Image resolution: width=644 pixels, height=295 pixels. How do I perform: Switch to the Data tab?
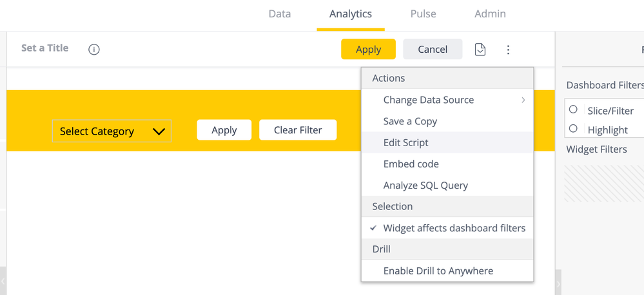280,14
